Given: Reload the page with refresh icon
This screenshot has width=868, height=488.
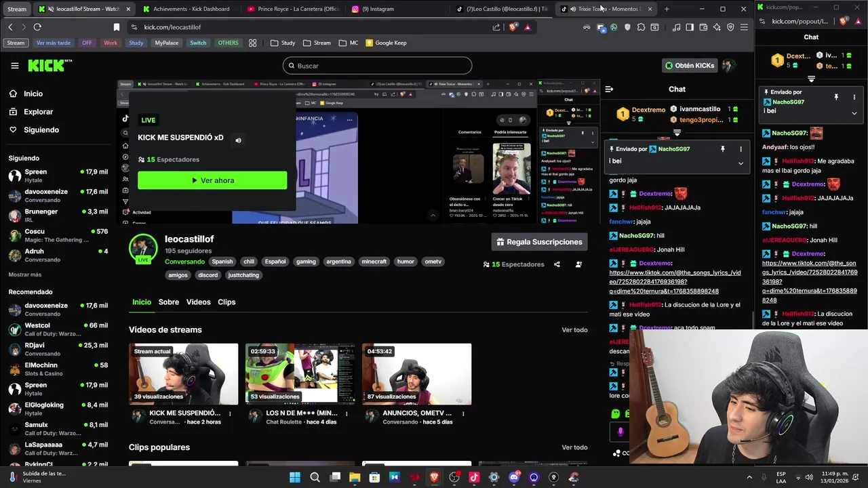Looking at the screenshot, I should point(37,27).
